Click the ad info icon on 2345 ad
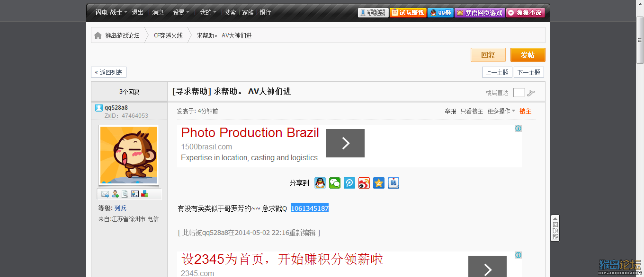 pyautogui.click(x=518, y=255)
